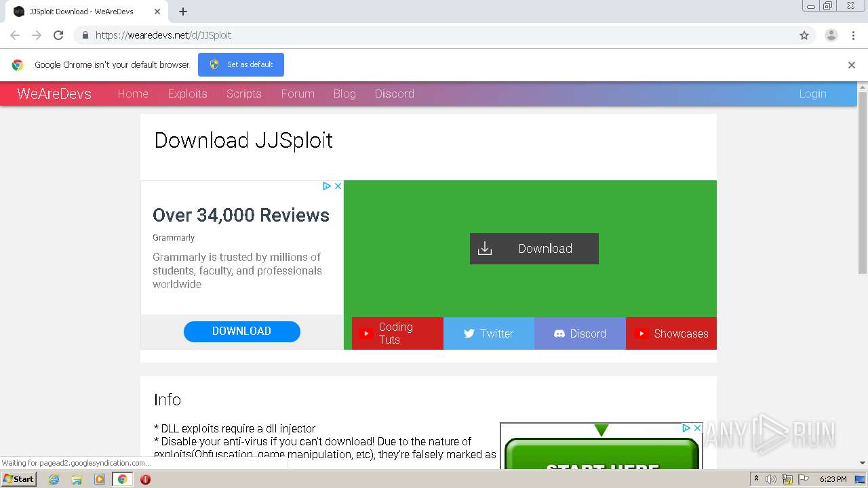Open the Chrome profile avatar icon

click(x=831, y=35)
